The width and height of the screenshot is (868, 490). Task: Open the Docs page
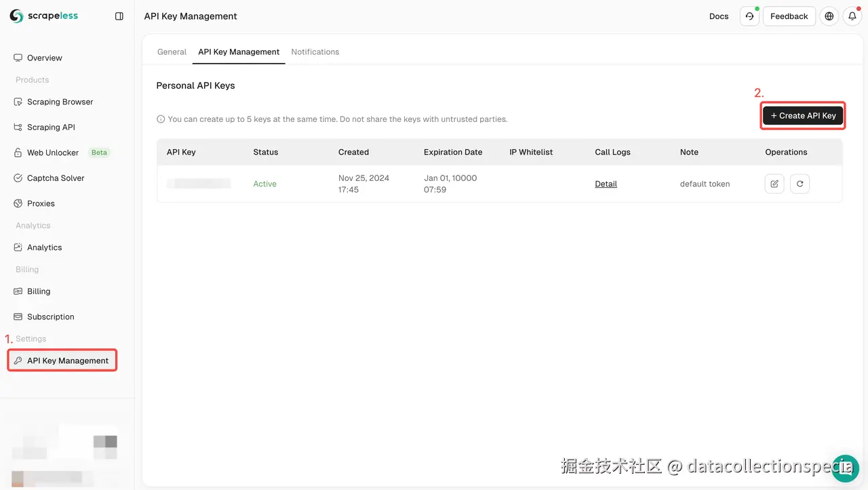pos(719,16)
